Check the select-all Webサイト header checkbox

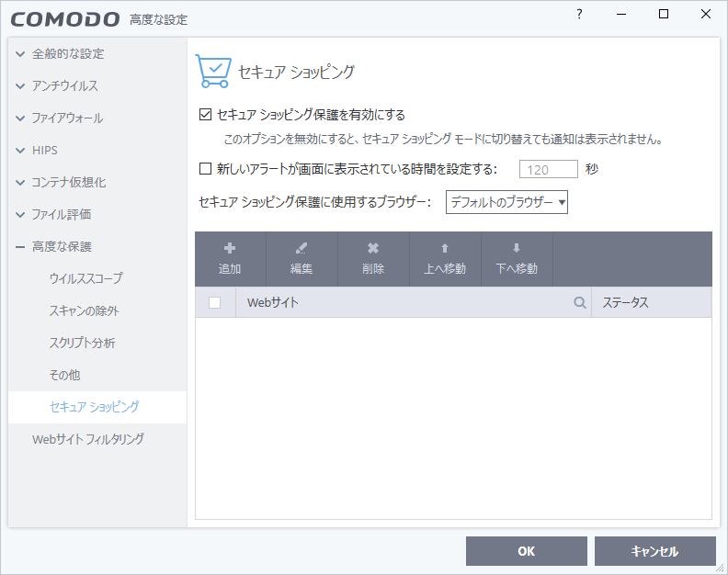215,303
